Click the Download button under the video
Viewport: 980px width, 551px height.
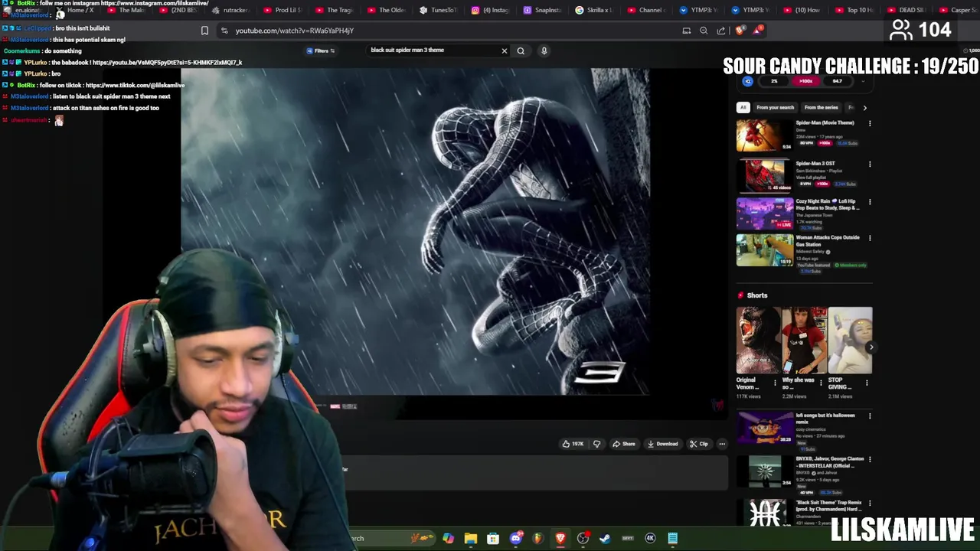(x=662, y=444)
